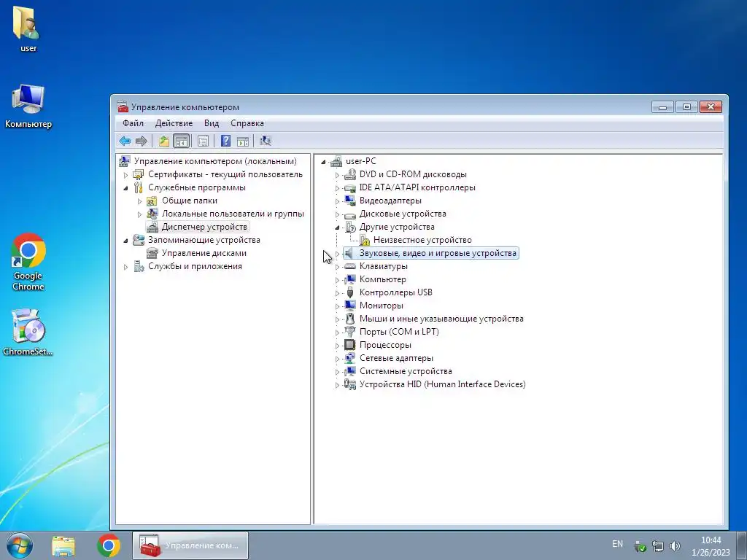Expand the Общие папки node
Image resolution: width=747 pixels, height=560 pixels.
pos(139,201)
